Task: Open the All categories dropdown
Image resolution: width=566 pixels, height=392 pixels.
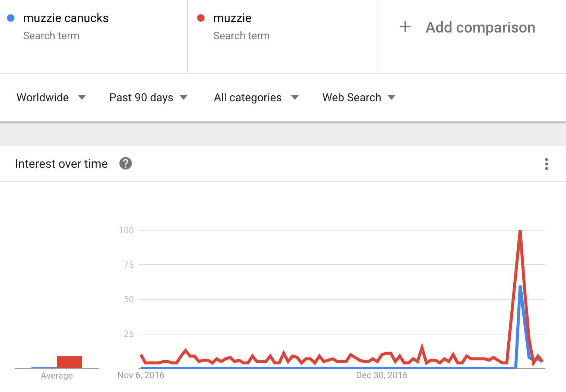Action: click(256, 98)
